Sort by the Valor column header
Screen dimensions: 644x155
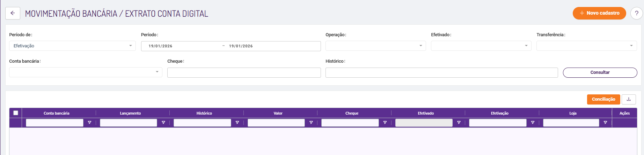pyautogui.click(x=278, y=113)
